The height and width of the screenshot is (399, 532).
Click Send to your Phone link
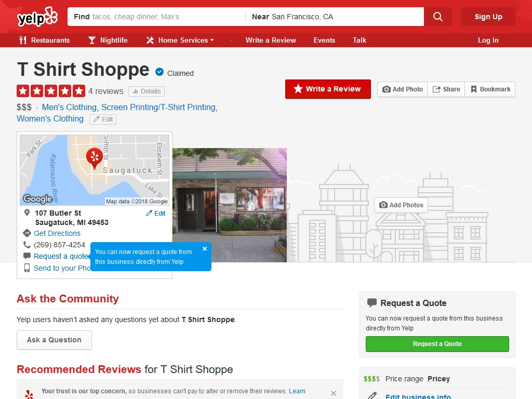62,268
